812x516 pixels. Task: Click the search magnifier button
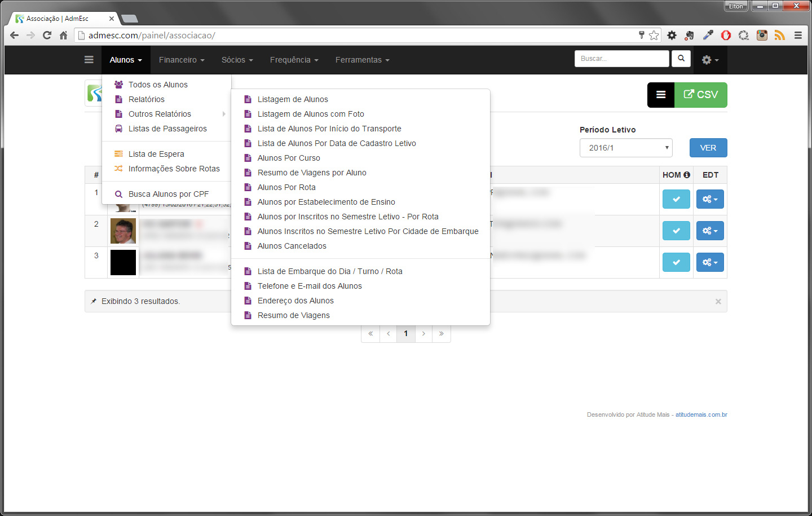click(681, 59)
